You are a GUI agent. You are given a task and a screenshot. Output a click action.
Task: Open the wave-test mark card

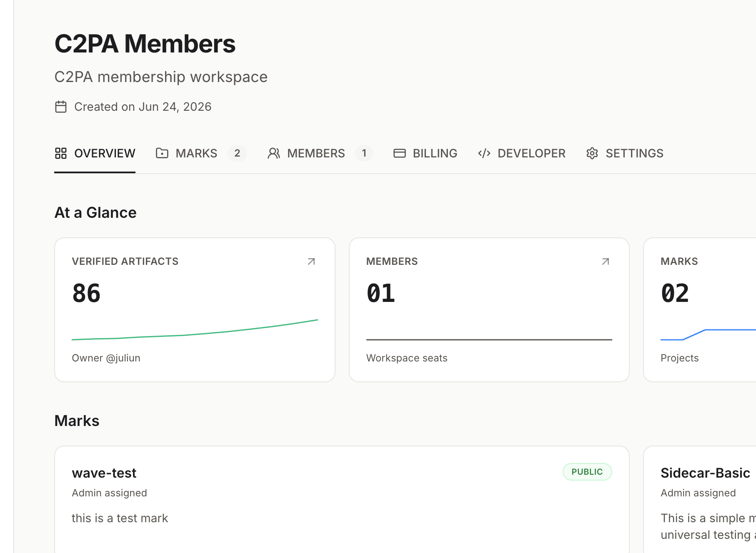pyautogui.click(x=342, y=500)
